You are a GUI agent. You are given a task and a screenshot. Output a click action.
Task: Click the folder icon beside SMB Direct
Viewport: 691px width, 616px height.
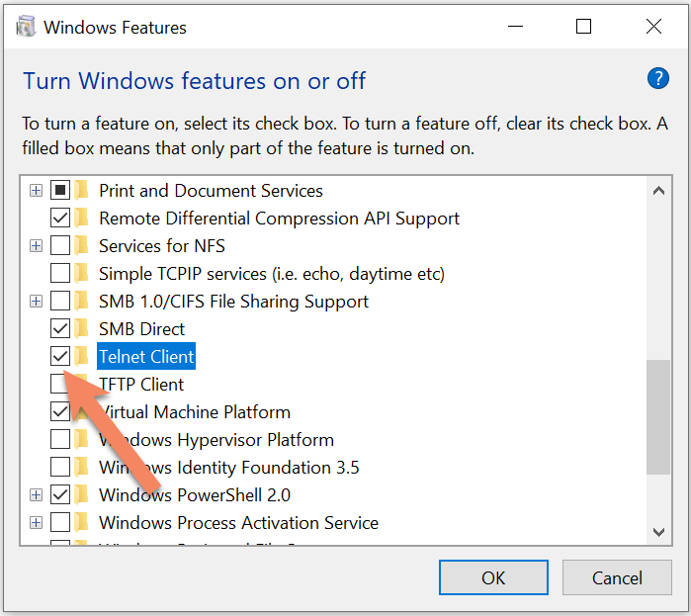coord(81,328)
